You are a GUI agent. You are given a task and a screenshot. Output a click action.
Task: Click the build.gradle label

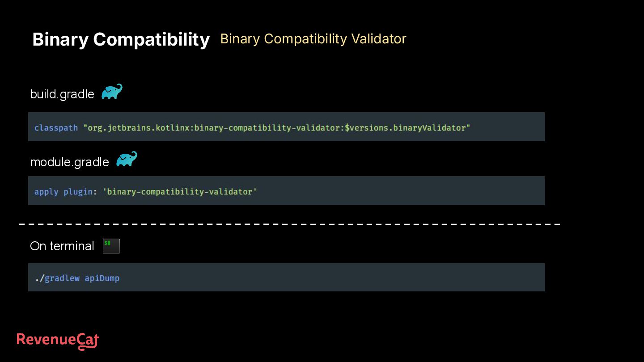(x=62, y=94)
